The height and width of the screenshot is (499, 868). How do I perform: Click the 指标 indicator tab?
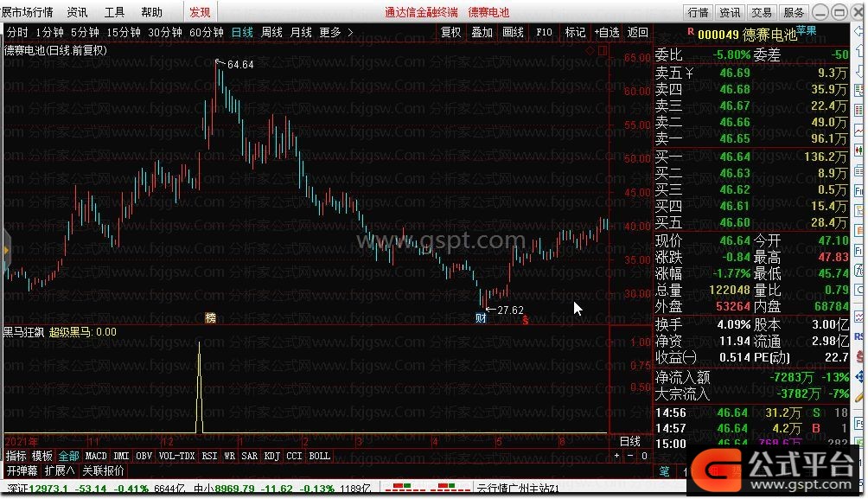click(16, 457)
